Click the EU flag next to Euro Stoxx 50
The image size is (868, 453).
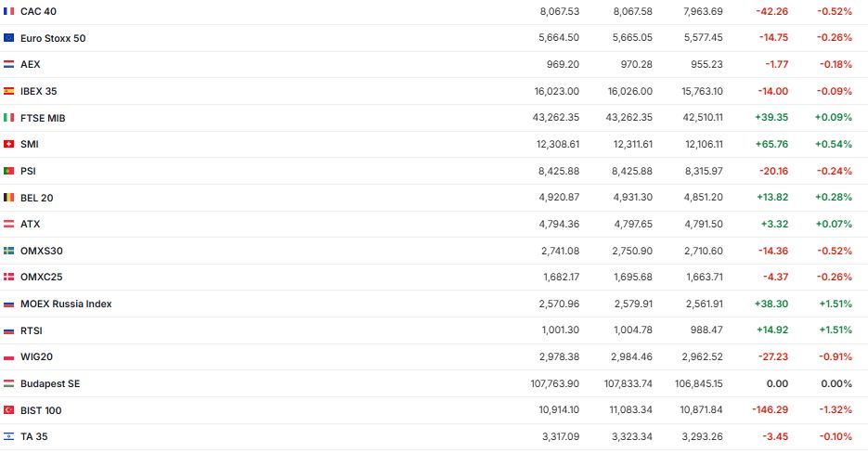click(x=9, y=38)
